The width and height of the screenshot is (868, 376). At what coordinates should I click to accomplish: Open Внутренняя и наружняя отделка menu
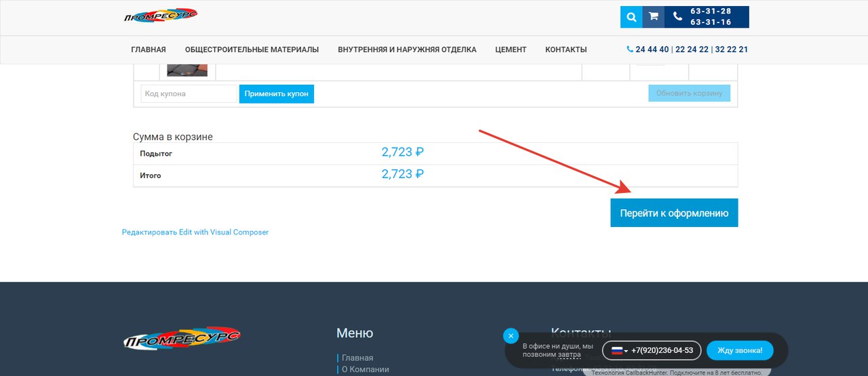407,49
